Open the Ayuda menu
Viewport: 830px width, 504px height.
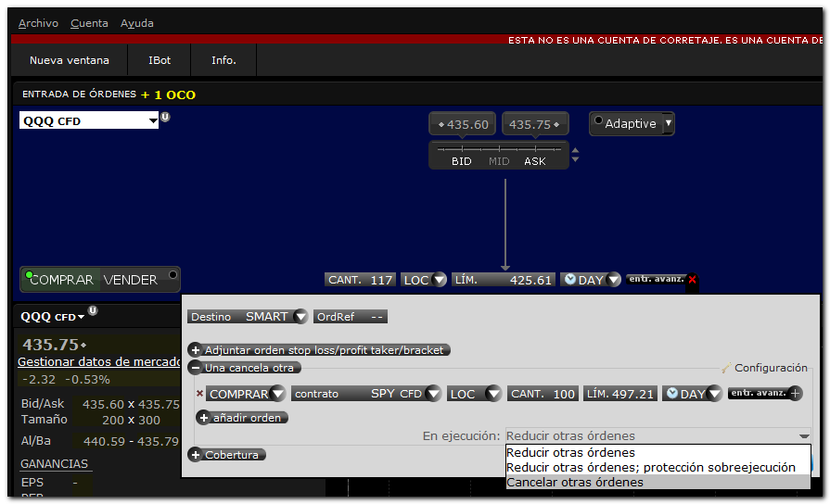(136, 23)
